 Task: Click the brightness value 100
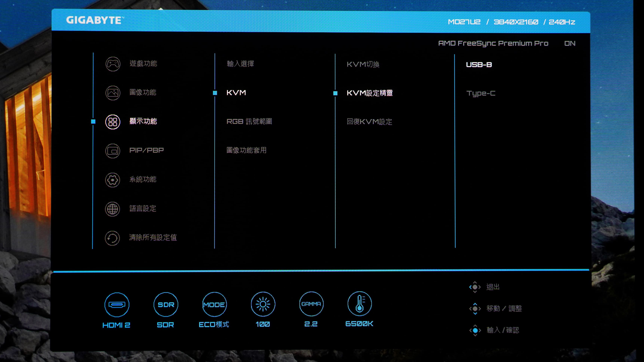[263, 324]
